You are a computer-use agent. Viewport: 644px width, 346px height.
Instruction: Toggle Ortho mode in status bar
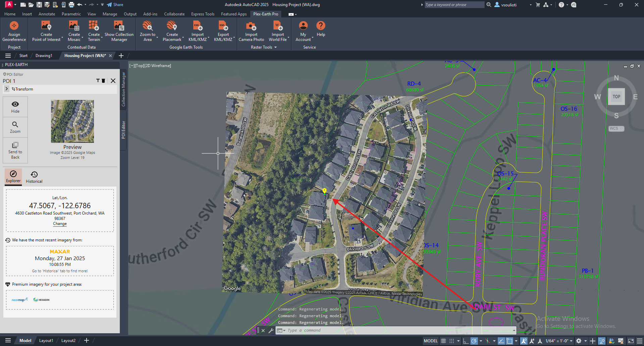click(x=466, y=341)
